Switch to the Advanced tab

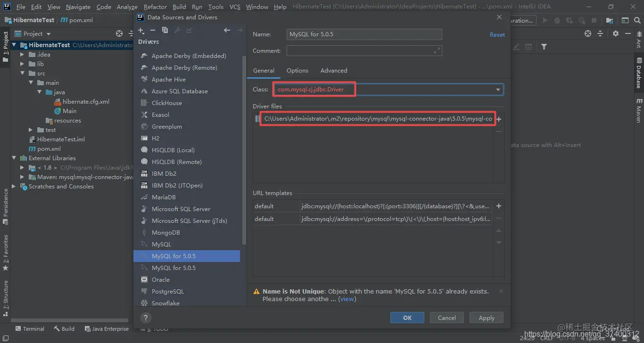click(x=334, y=70)
